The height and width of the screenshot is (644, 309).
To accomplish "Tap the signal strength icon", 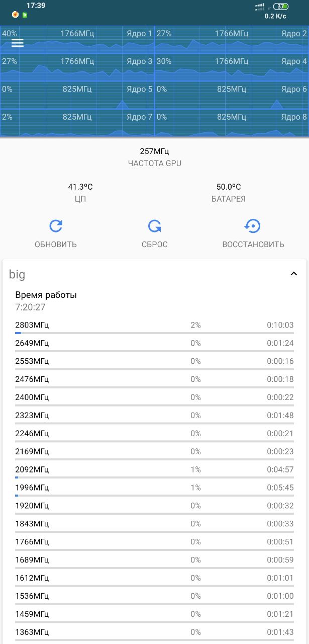I will (259, 7).
